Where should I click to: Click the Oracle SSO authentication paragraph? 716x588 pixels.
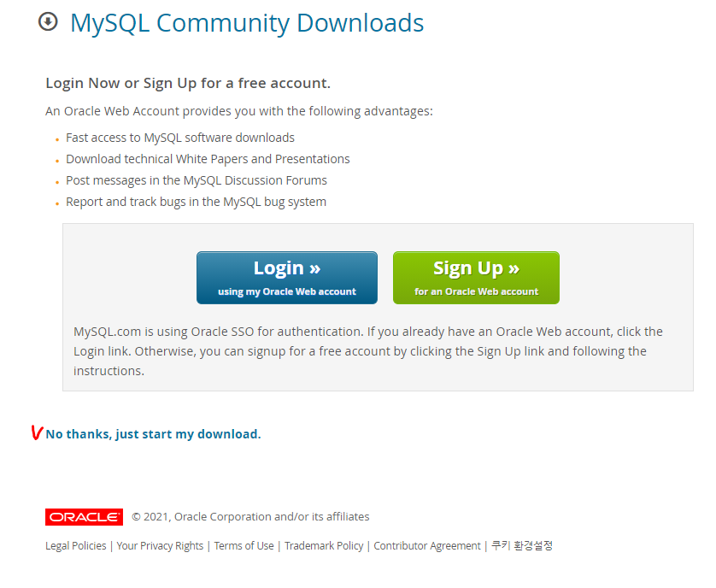pyautogui.click(x=368, y=351)
